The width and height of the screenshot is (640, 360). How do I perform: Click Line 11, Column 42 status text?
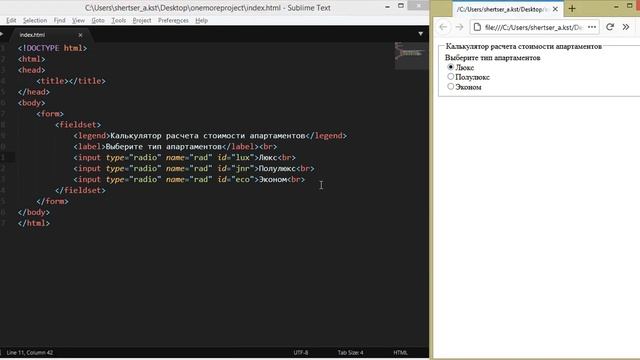pyautogui.click(x=30, y=353)
